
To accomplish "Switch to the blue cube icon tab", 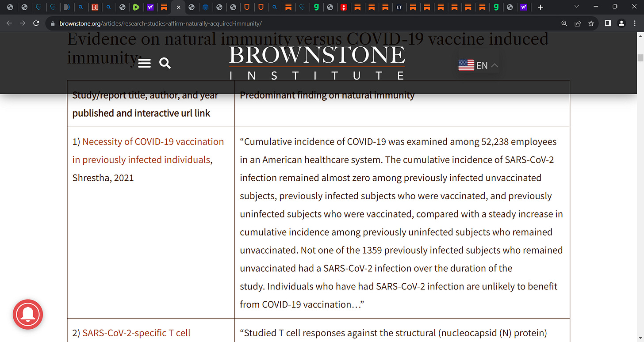I will [x=206, y=7].
